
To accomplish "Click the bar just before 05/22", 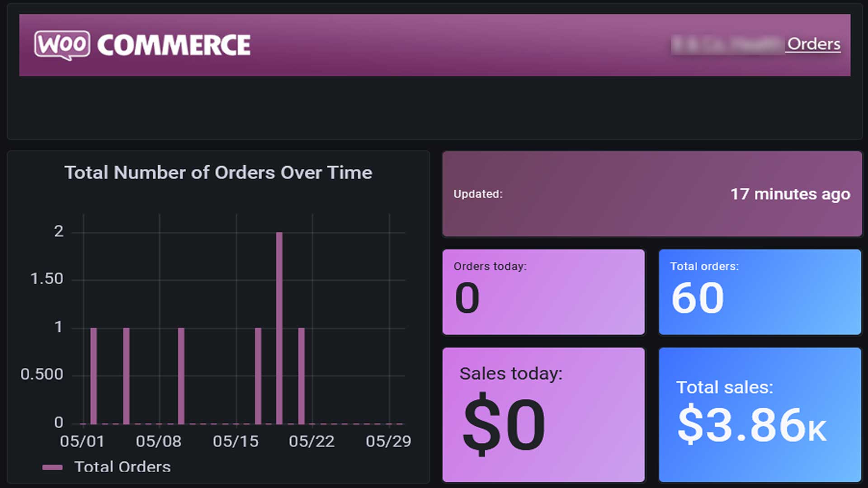I will (x=302, y=376).
